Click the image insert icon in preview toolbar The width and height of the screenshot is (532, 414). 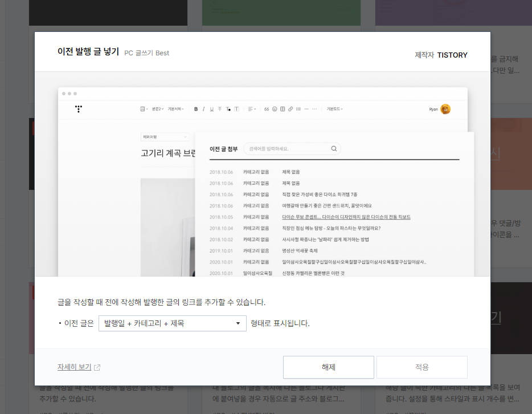click(142, 109)
